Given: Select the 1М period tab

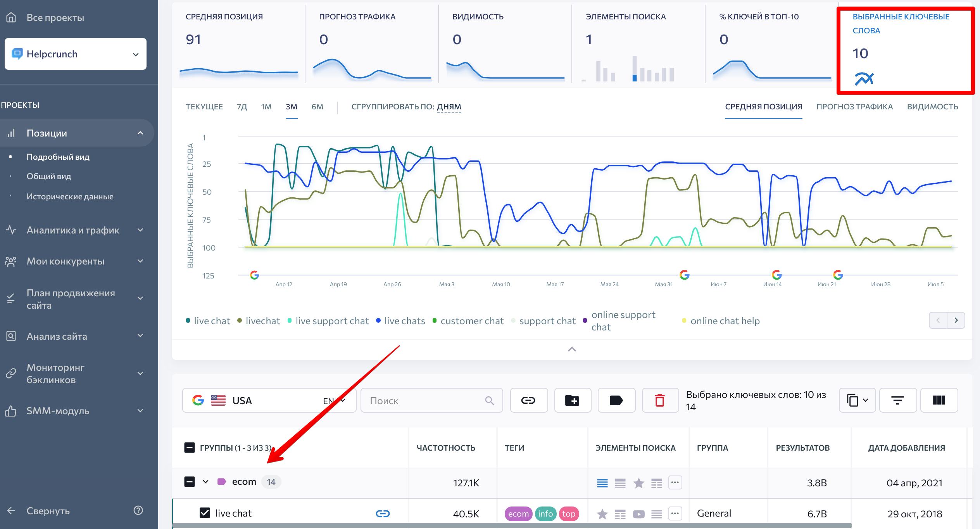Looking at the screenshot, I should (x=266, y=107).
